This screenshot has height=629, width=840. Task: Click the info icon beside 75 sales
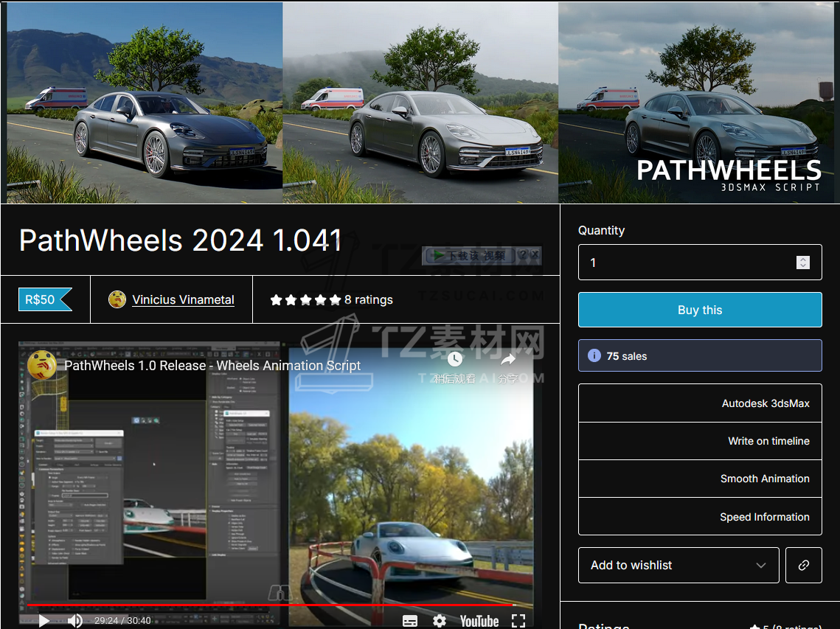pos(594,355)
